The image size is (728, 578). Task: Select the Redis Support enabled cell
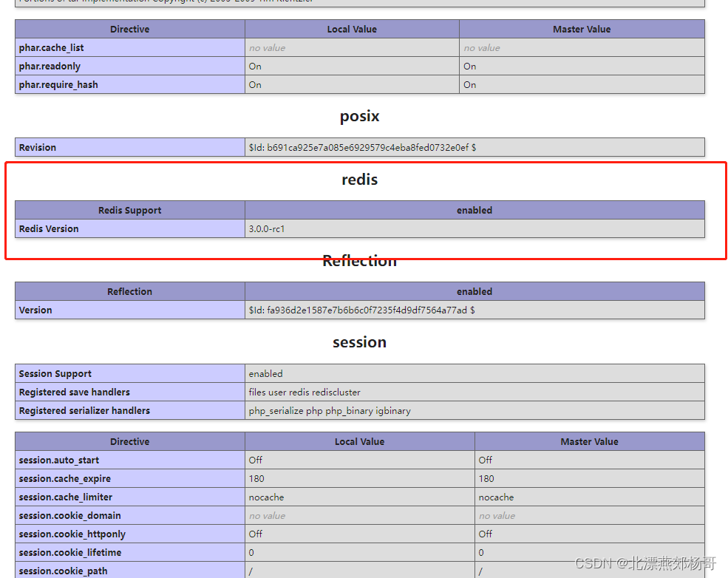pyautogui.click(x=474, y=210)
